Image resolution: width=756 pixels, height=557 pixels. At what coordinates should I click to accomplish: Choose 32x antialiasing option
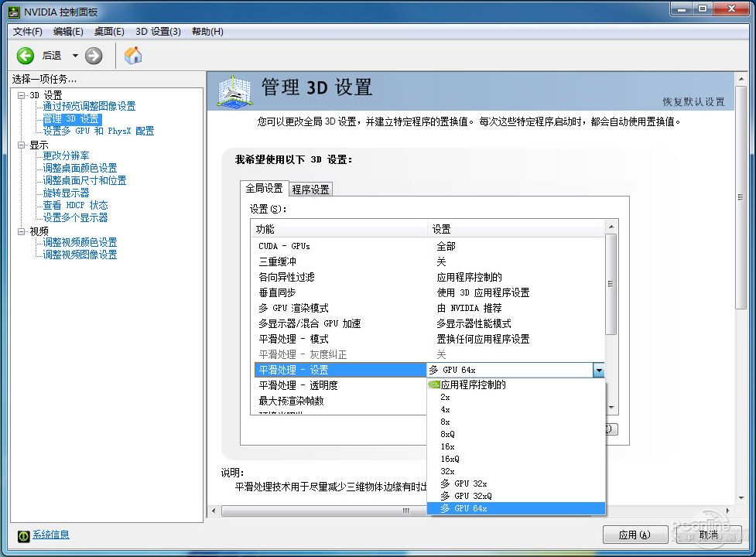tap(516, 471)
